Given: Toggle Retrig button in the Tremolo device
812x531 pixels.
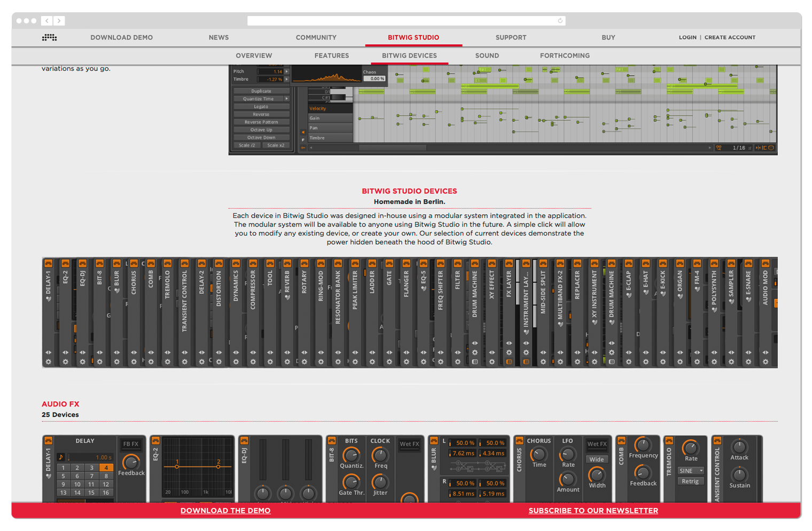Looking at the screenshot, I should [690, 481].
